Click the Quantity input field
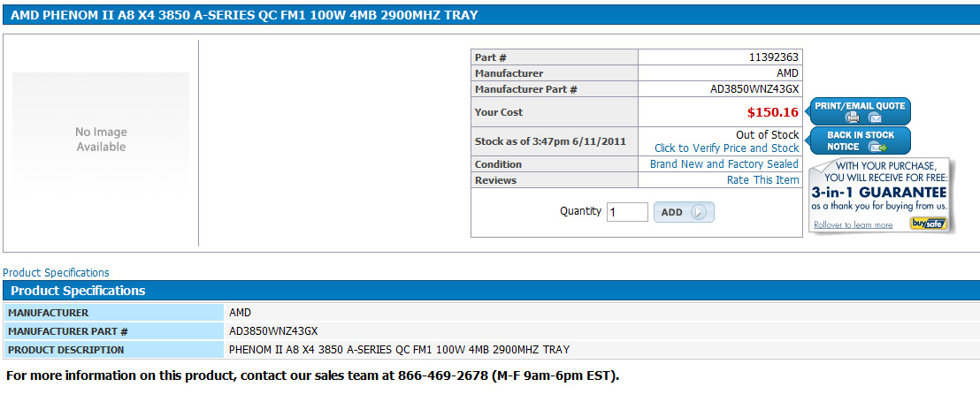Image resolution: width=980 pixels, height=402 pixels. tap(627, 212)
